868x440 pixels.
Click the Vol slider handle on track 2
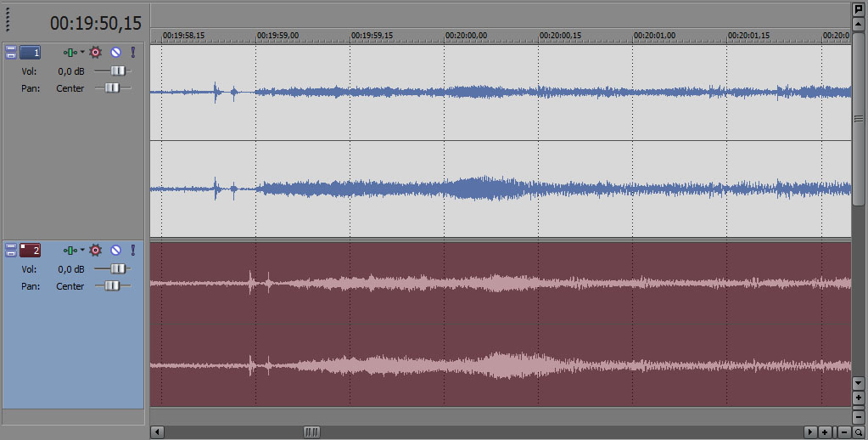tap(118, 268)
